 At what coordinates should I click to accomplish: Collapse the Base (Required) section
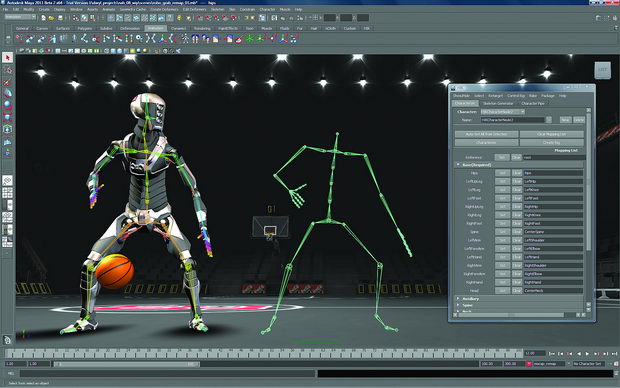click(458, 165)
